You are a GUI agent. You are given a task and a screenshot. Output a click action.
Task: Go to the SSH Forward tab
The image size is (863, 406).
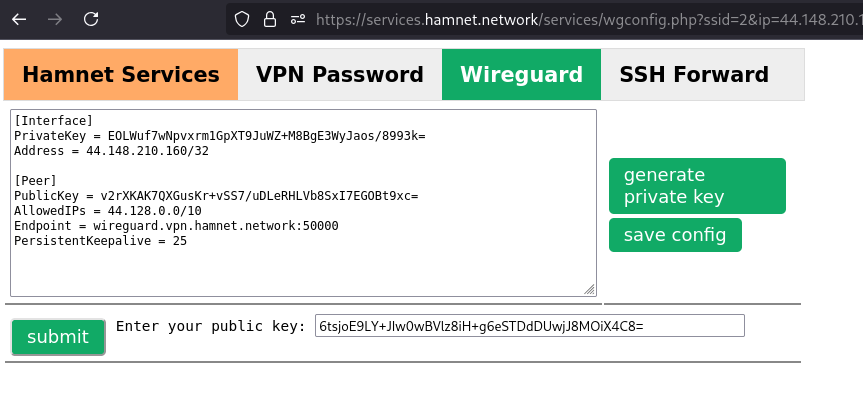pos(694,74)
